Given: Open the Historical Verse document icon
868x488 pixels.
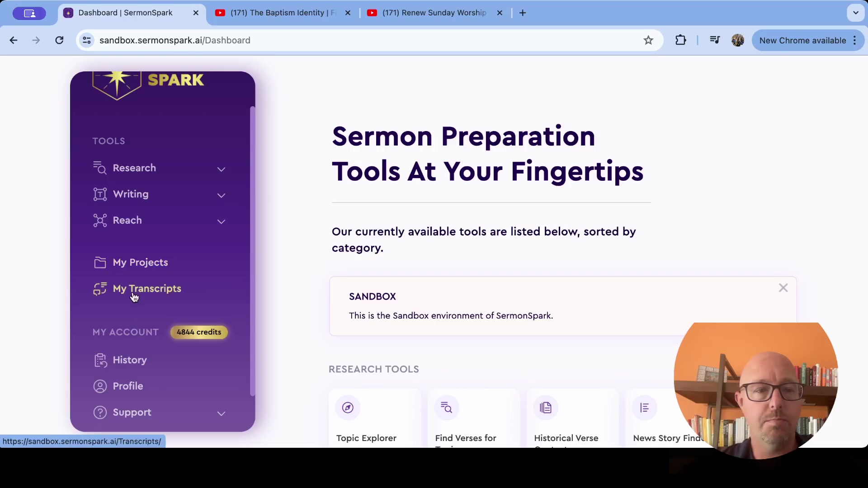Looking at the screenshot, I should coord(546,408).
